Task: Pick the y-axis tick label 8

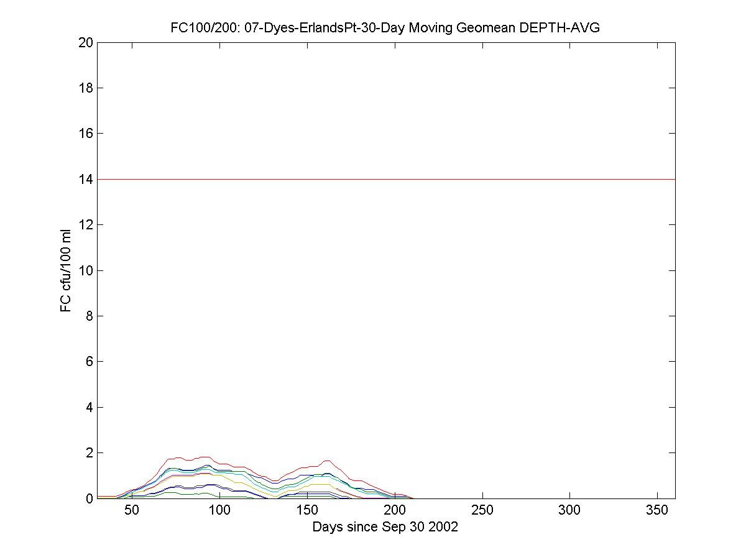Action: [x=89, y=316]
